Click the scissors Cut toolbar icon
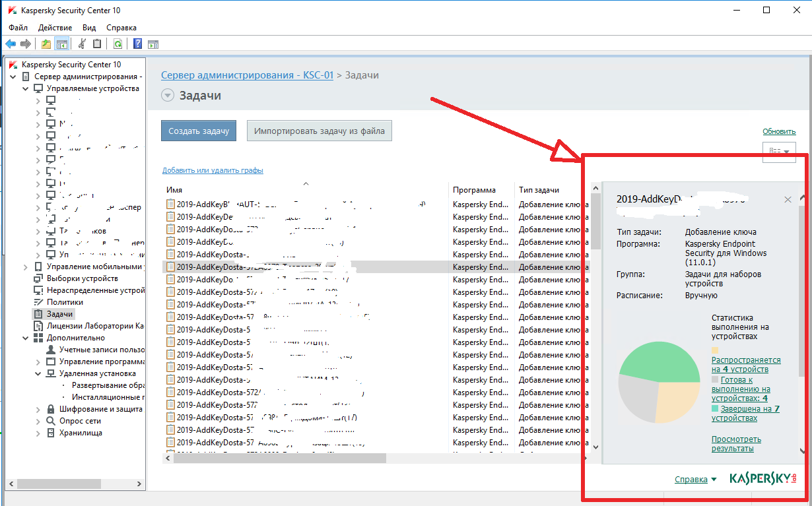The height and width of the screenshot is (506, 812). [82, 44]
